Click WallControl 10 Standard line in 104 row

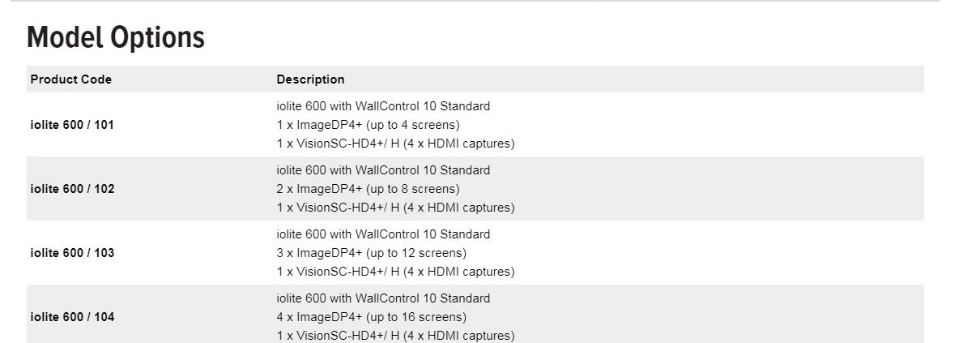(x=383, y=298)
